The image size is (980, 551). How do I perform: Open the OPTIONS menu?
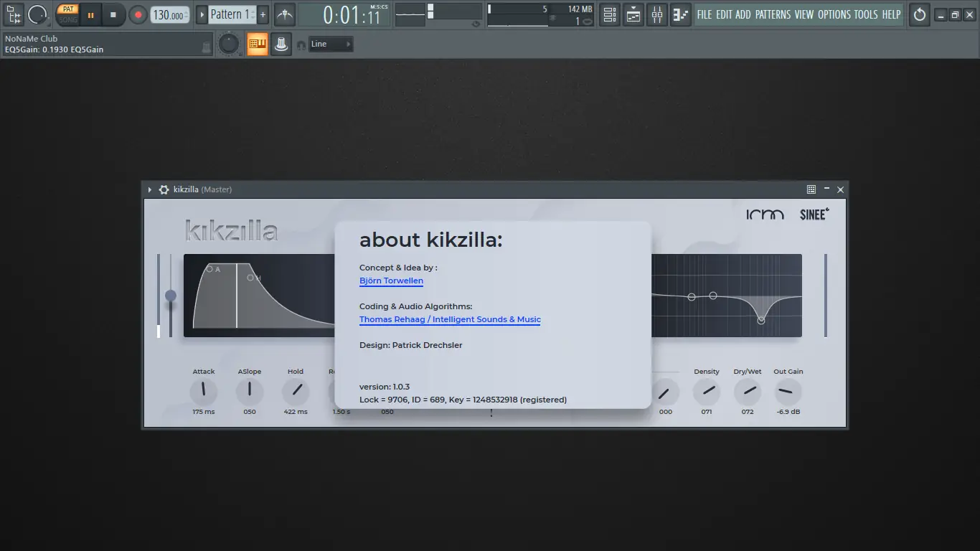point(834,14)
